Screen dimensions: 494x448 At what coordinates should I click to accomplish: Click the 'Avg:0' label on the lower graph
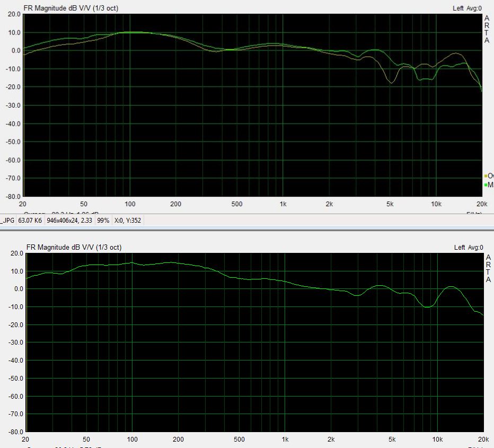click(475, 247)
